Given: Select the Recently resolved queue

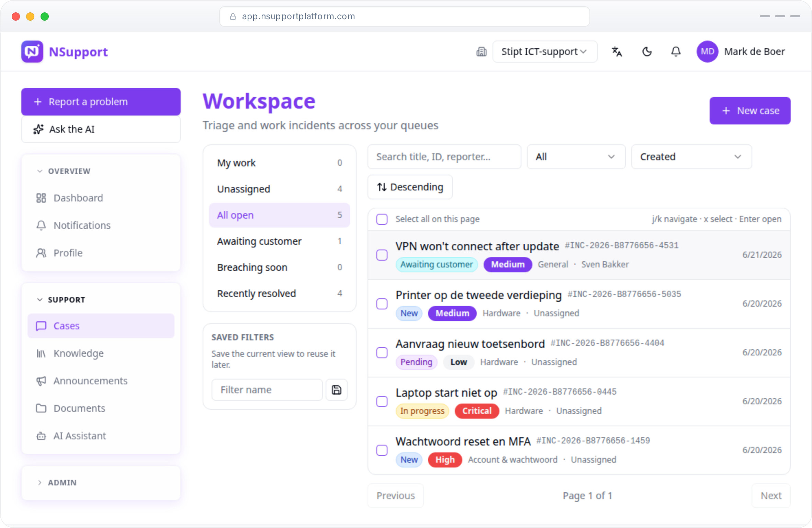Looking at the screenshot, I should pyautogui.click(x=280, y=294).
